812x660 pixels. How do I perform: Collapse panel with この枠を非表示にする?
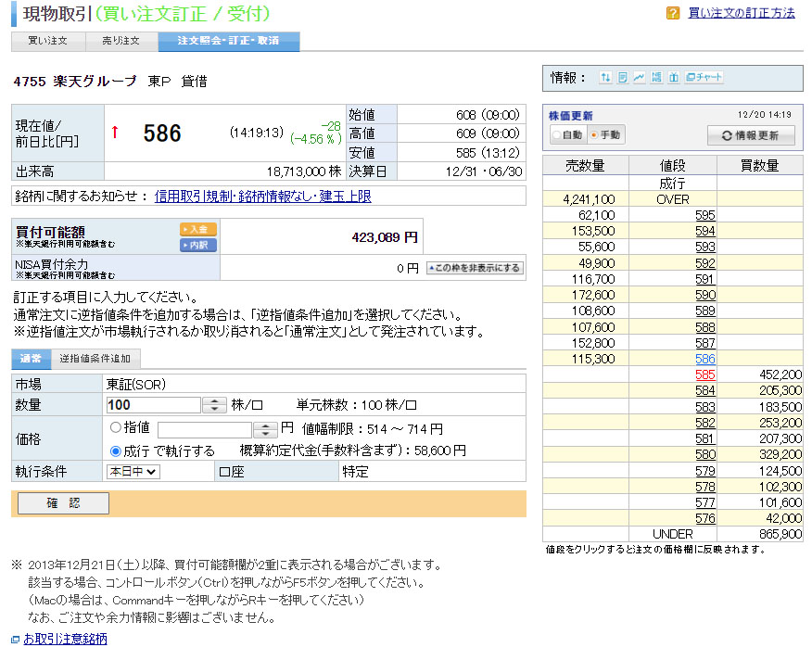point(474,268)
